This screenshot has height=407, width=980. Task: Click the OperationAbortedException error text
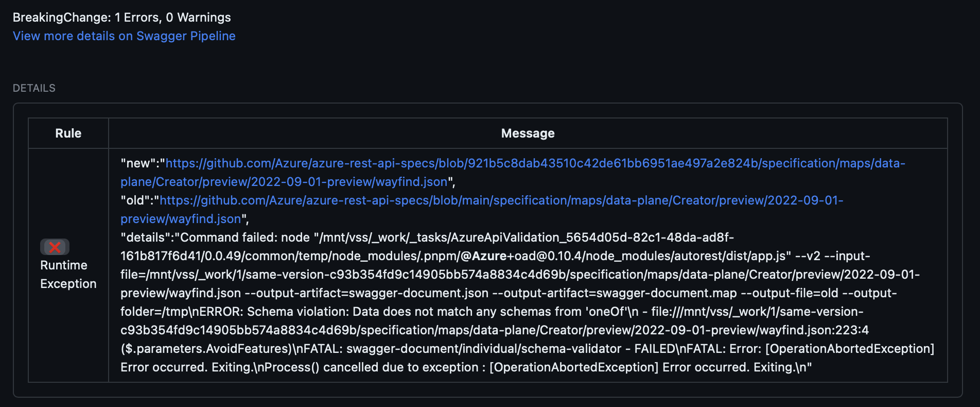849,348
